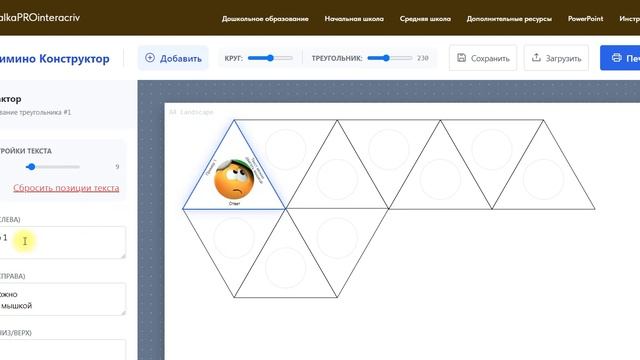Click the bottom/top text input field
Image resolution: width=640 pixels, height=360 pixels.
pyautogui.click(x=63, y=350)
